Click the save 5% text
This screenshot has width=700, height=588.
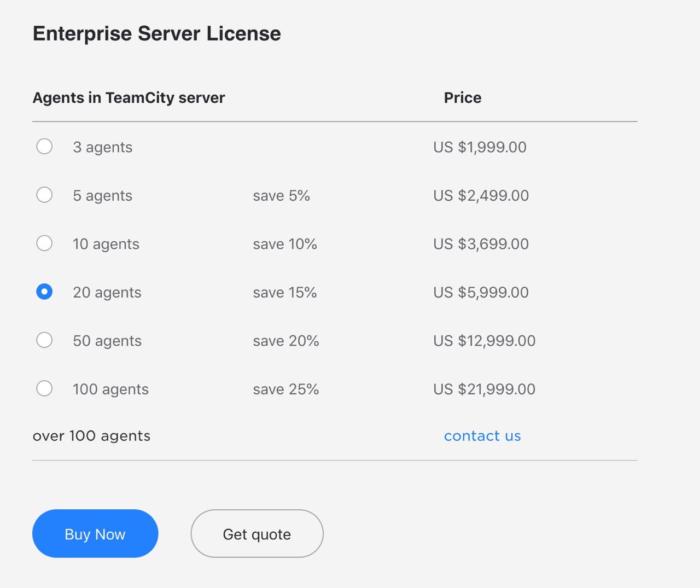[x=282, y=196]
